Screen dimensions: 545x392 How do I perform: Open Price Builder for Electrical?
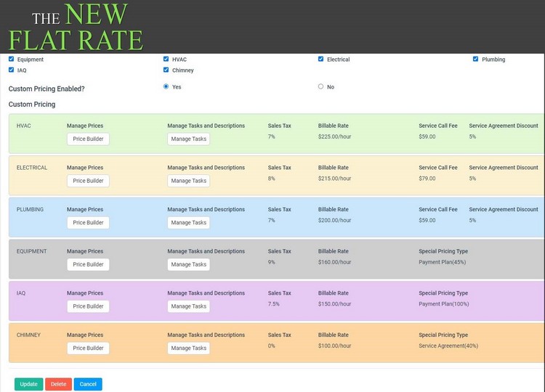[x=88, y=181]
